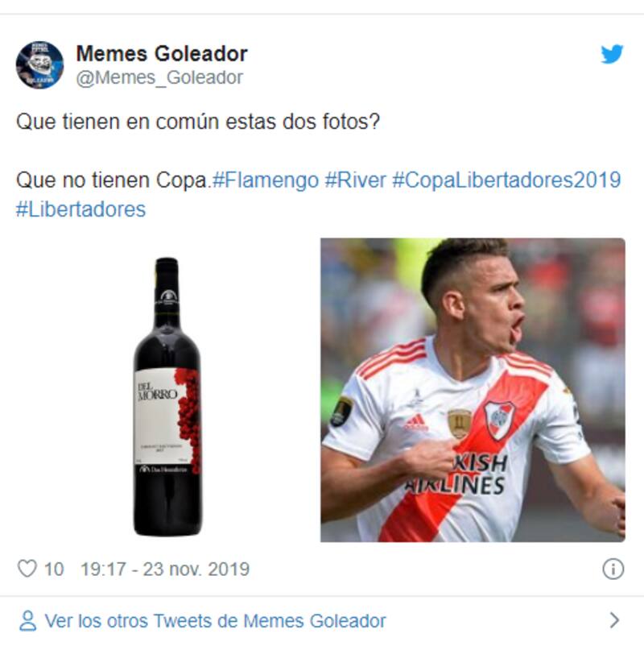644x646 pixels.
Task: Click the club crest on the player's jersey
Action: (x=498, y=420)
